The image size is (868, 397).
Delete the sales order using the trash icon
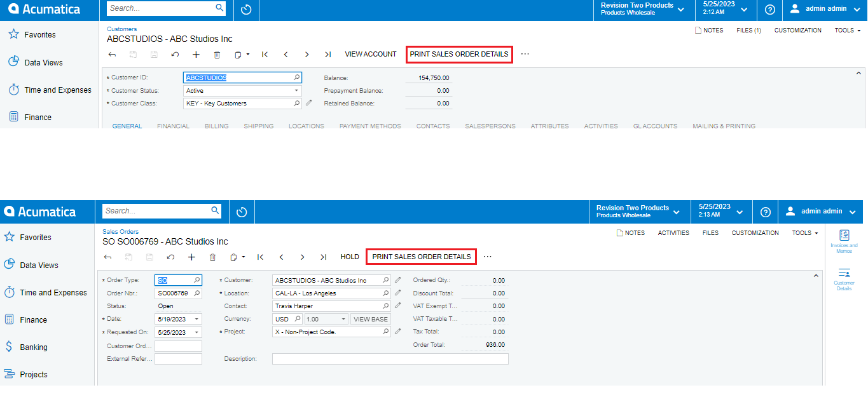click(212, 257)
